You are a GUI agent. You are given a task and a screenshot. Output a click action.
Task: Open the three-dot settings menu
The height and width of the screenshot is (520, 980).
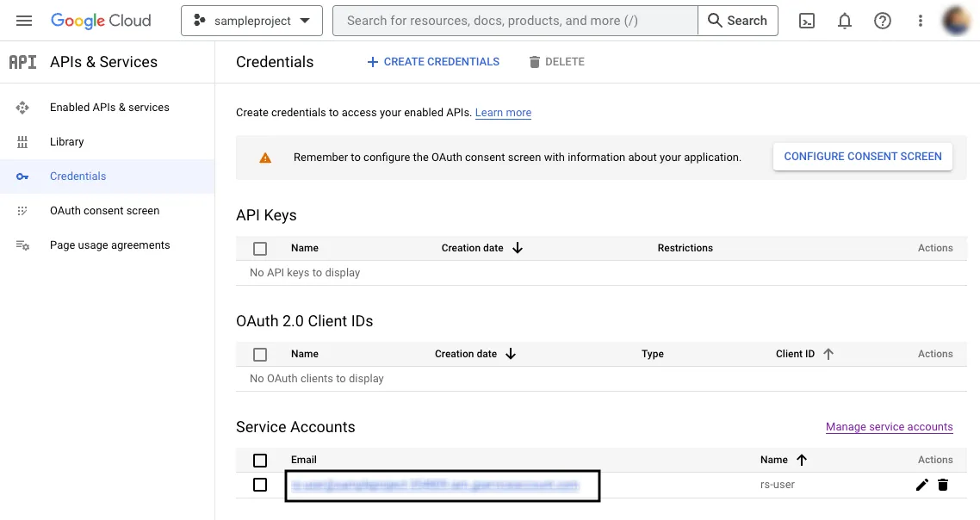[920, 21]
